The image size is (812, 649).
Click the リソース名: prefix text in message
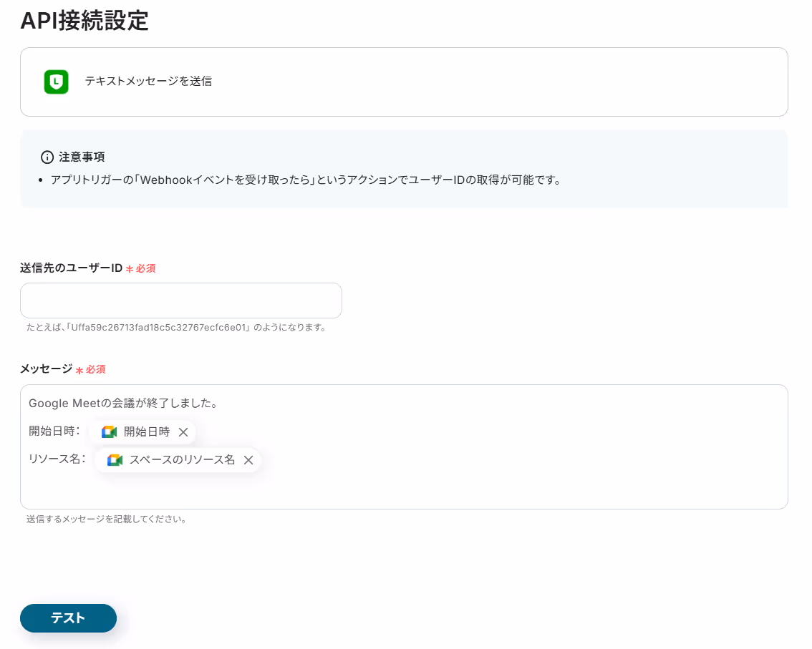pos(57,459)
